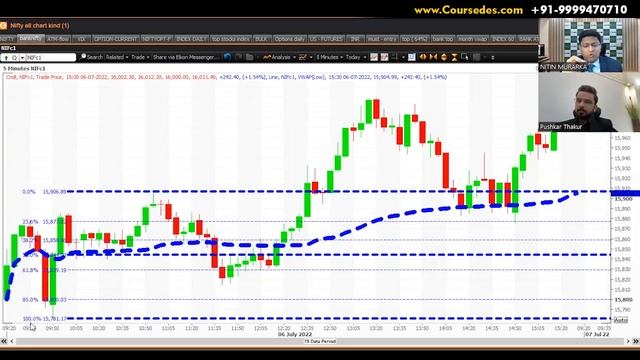
Task: Click the scrollbar left arrow
Action: pos(12,341)
